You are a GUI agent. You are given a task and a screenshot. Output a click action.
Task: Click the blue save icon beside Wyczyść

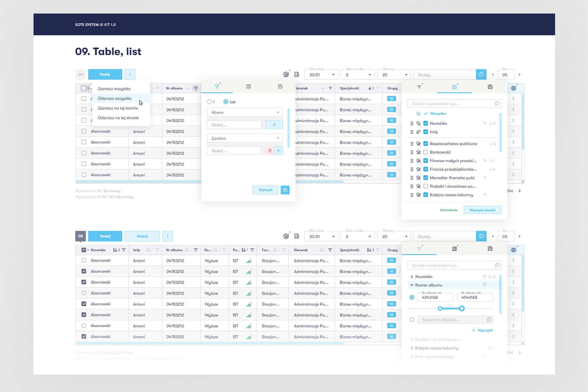point(285,190)
